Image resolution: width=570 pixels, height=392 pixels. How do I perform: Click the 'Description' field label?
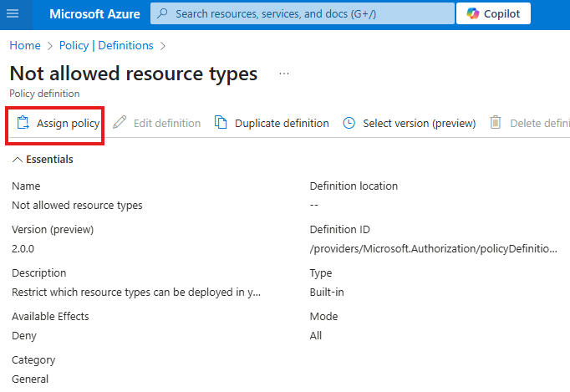[39, 273]
